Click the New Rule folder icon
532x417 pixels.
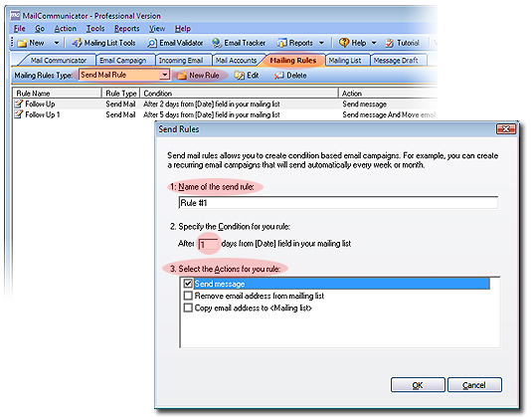[182, 76]
